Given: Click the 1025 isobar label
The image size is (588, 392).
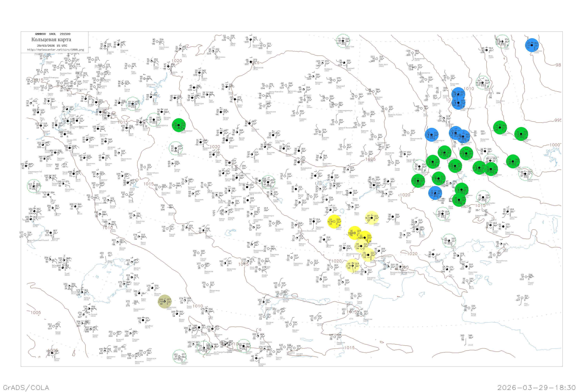Looking at the screenshot, I should (370, 159).
